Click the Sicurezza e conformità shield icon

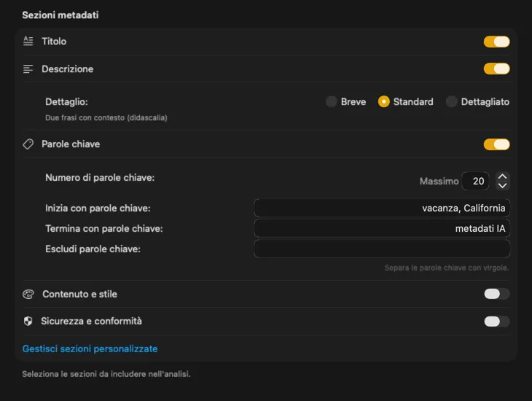pyautogui.click(x=28, y=322)
